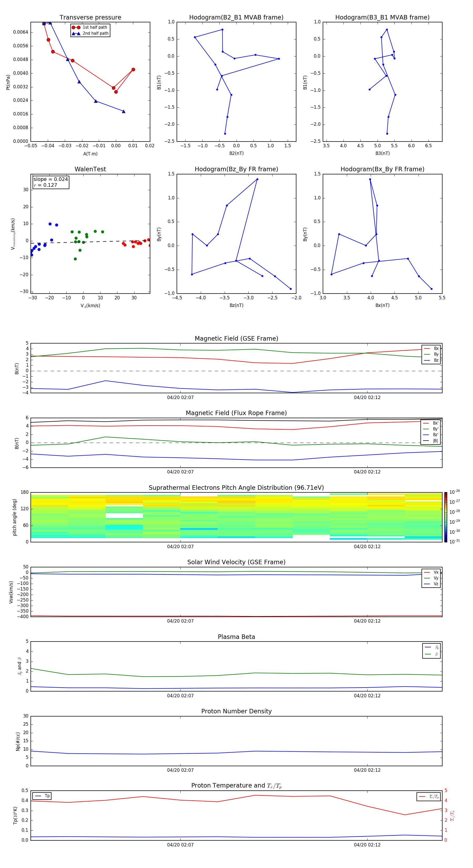The height and width of the screenshot is (868, 473).
Task: Click the "A(T·m)" x-axis label
Action: 90,154
